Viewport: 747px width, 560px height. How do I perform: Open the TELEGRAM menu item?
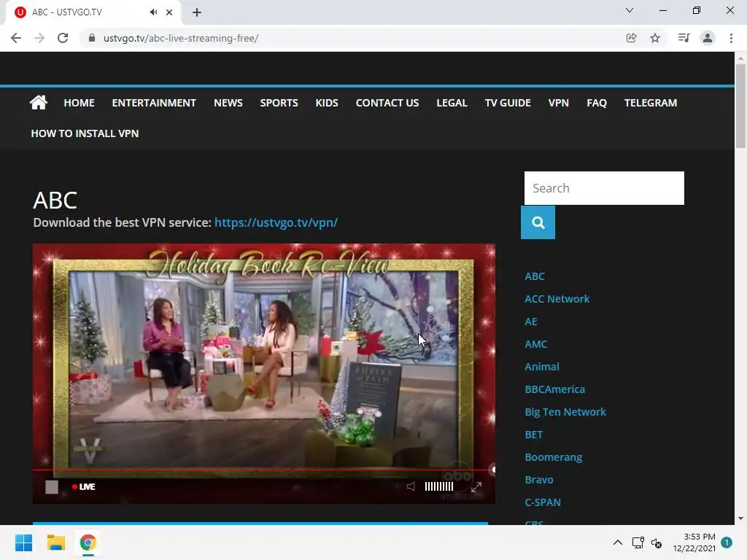click(x=650, y=103)
